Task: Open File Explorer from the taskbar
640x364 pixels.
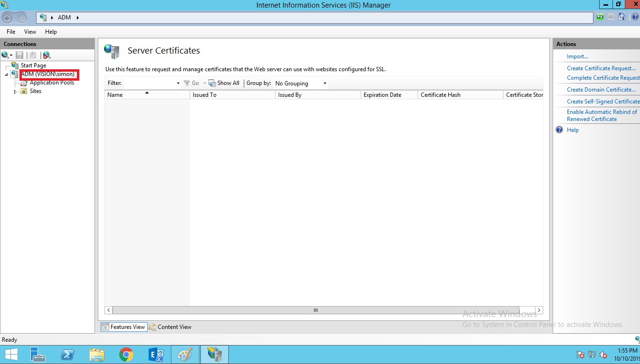Action: [97, 355]
